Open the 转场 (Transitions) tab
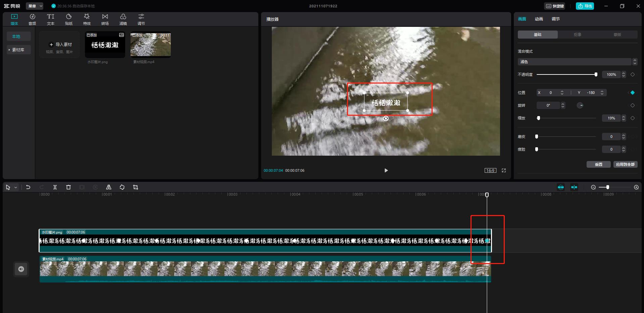 click(x=105, y=19)
